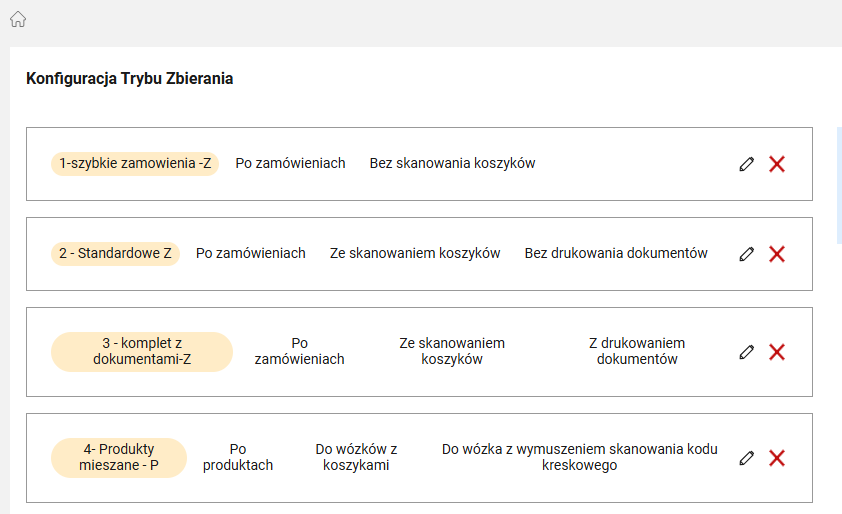Edit the 2 - Standardowe Z mode
Image resolution: width=842 pixels, height=514 pixels.
[746, 254]
